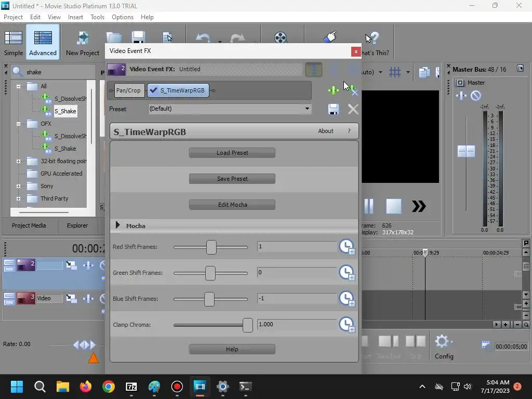Screen dimensions: 532x399
Task: Delete the current FX preset
Action: click(353, 109)
